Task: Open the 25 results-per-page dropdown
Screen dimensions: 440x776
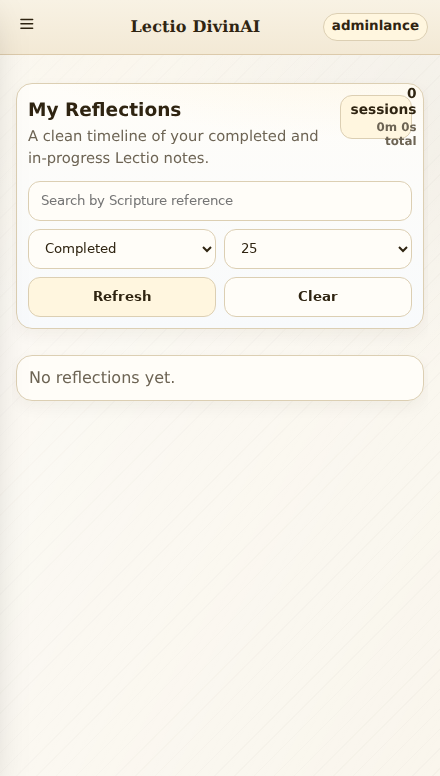Action: (318, 249)
